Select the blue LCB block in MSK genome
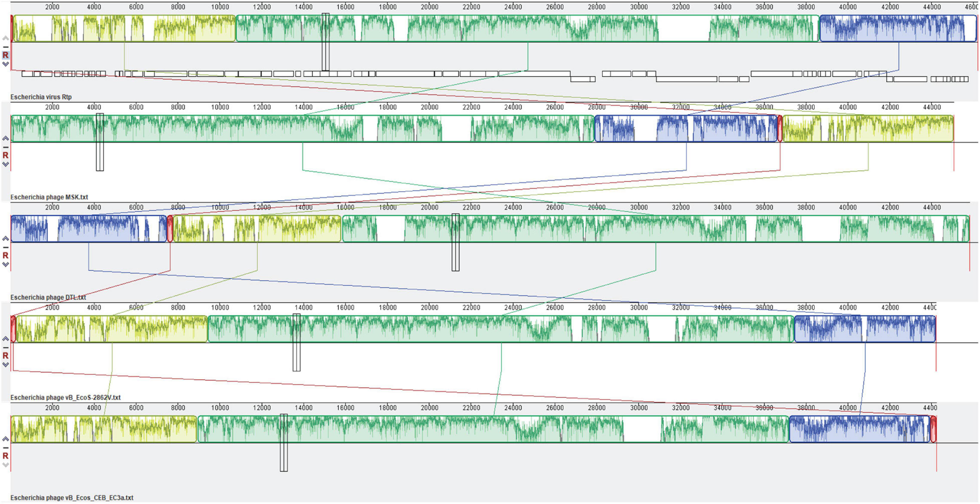This screenshot has height=504, width=980. pyautogui.click(x=686, y=129)
